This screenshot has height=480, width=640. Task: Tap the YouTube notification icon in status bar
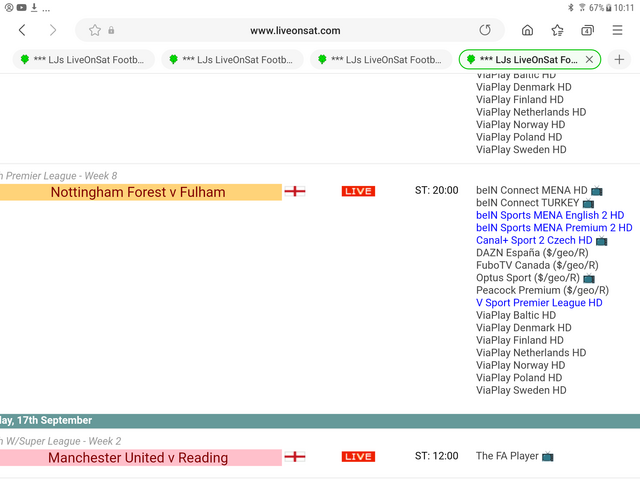[x=21, y=7]
